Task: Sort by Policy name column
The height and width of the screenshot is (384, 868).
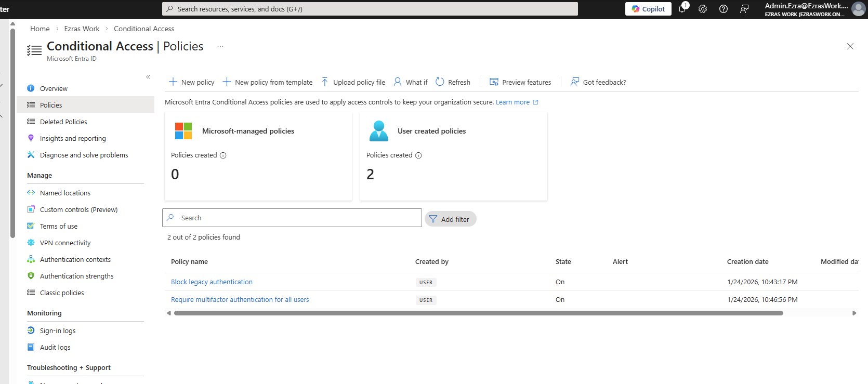Action: [189, 262]
